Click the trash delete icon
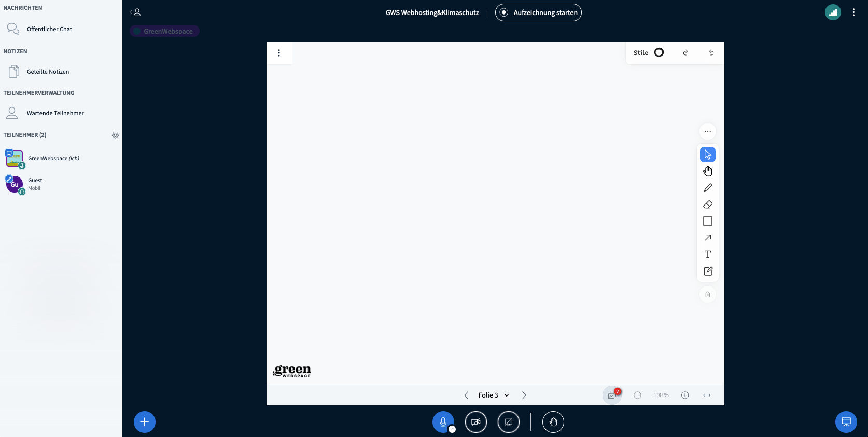 pos(708,295)
